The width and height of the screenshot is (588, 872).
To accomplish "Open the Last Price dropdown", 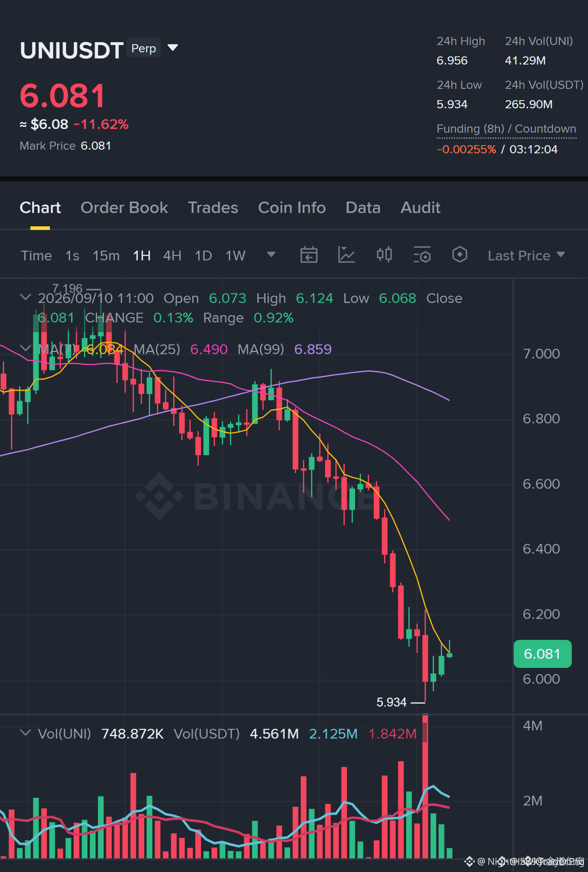I will click(526, 256).
